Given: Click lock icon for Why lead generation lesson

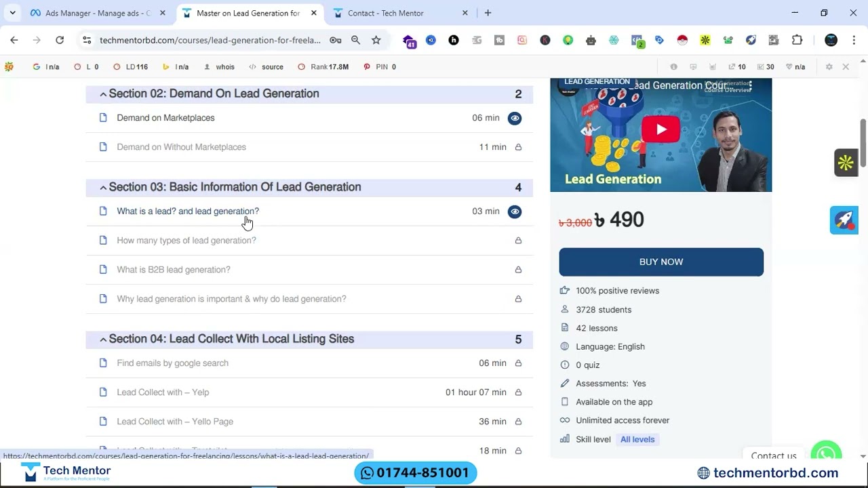Looking at the screenshot, I should 518,299.
